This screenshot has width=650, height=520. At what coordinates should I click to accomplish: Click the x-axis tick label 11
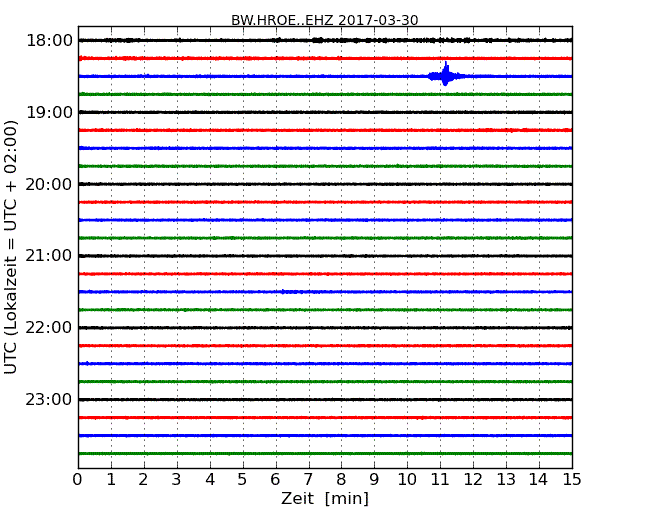440,480
